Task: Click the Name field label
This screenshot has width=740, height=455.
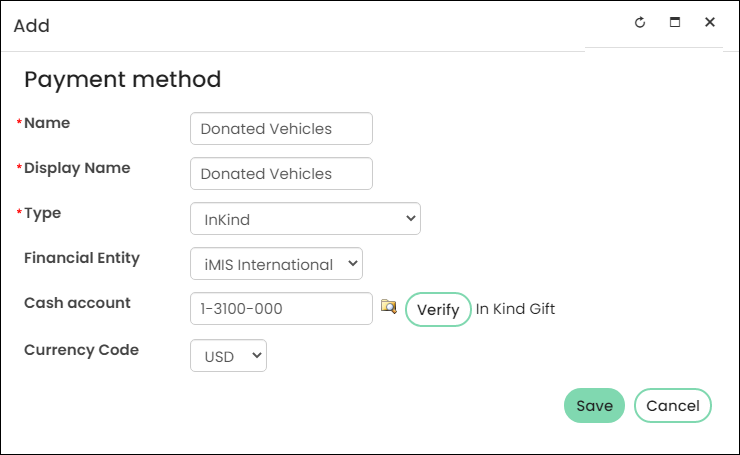Action: tap(47, 123)
